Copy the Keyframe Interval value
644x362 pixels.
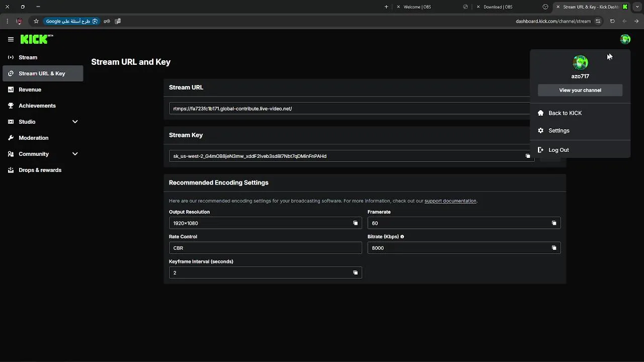pos(355,273)
